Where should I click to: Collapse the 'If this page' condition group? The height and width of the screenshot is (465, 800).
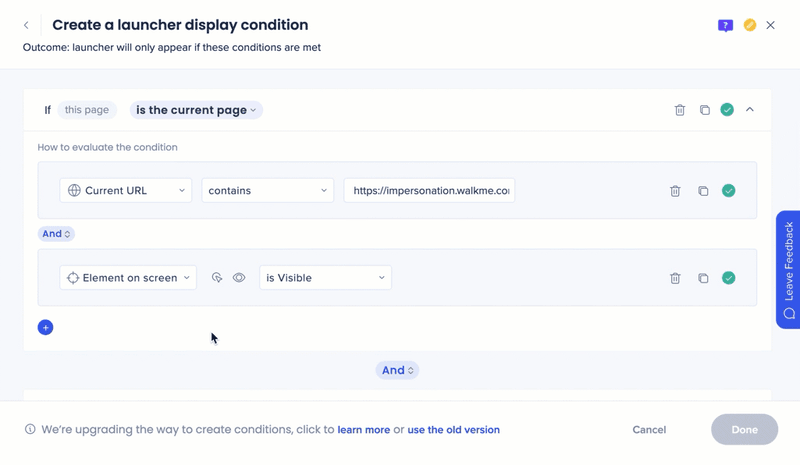coord(750,110)
